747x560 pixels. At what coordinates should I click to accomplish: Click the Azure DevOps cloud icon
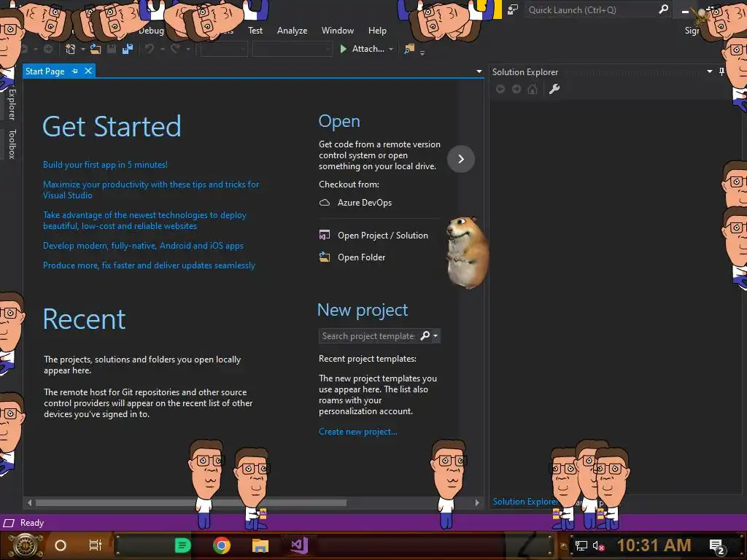[x=325, y=203]
